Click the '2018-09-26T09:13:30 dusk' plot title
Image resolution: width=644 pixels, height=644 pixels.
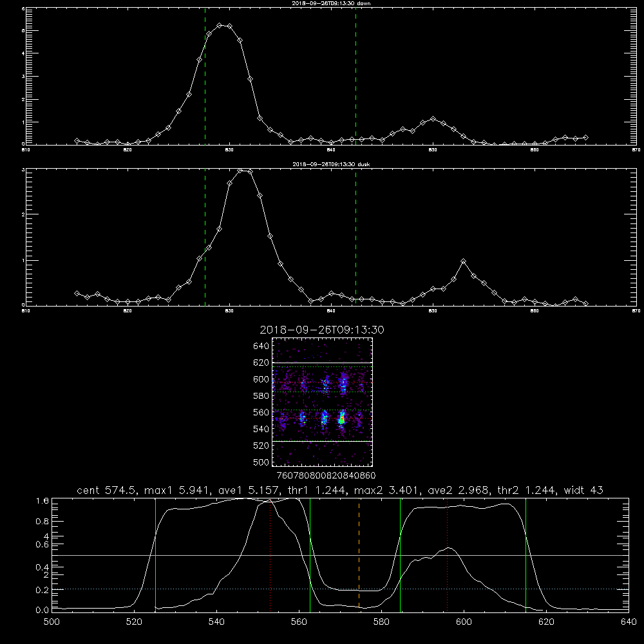click(x=331, y=164)
